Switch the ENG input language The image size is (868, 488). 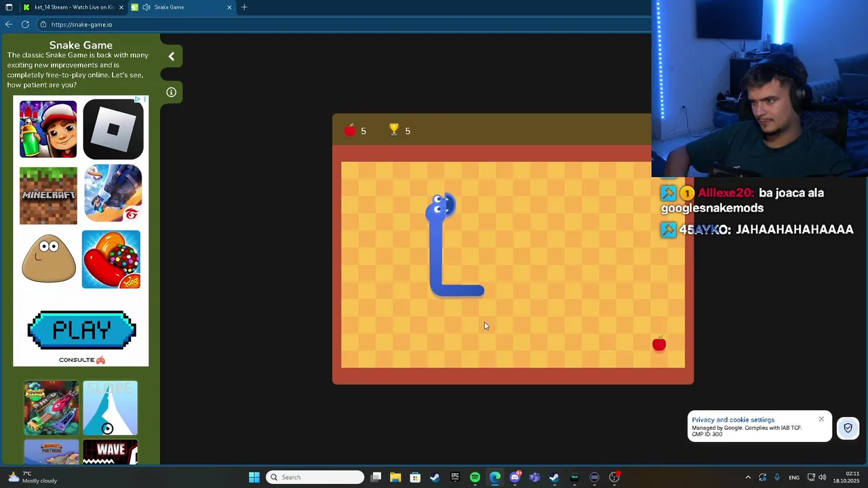click(x=794, y=477)
